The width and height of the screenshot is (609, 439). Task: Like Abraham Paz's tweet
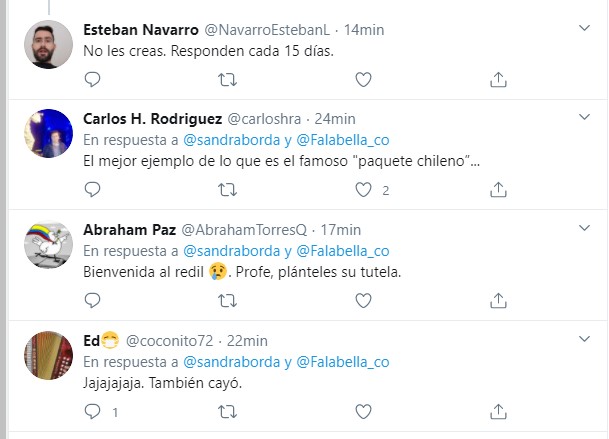coord(364,299)
